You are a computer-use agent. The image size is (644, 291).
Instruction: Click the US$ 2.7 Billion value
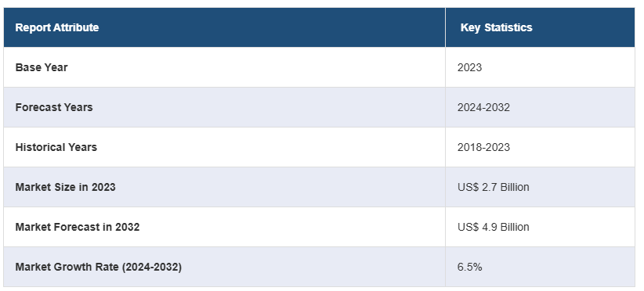point(494,187)
